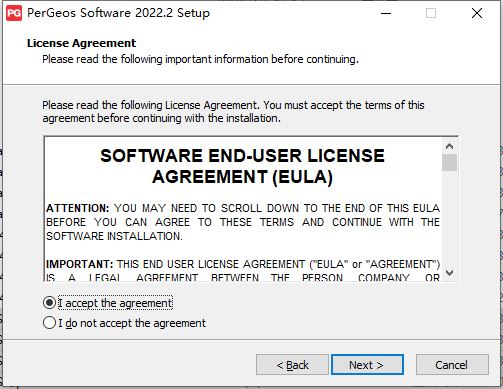Click the "important information before continuing" subtitle

point(262,59)
